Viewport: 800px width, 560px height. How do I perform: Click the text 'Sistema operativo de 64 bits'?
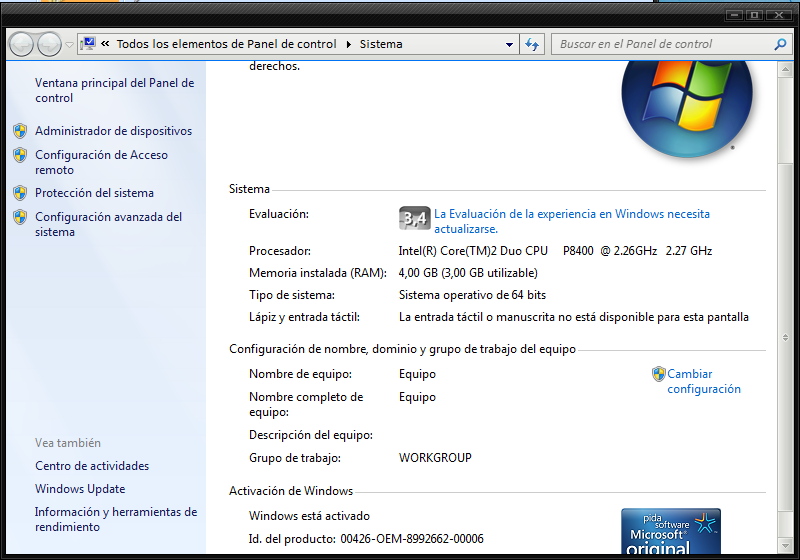point(472,295)
